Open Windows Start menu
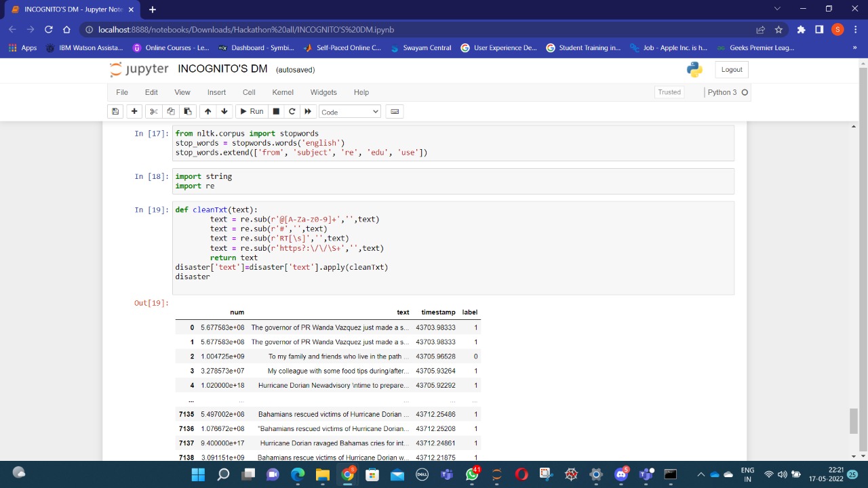868x488 pixels. pyautogui.click(x=198, y=474)
